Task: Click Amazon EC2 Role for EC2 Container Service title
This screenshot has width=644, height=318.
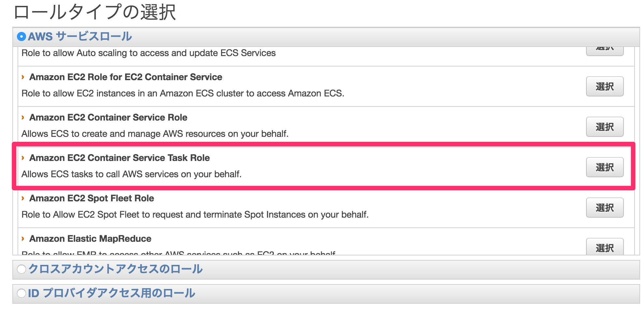Action: [x=126, y=77]
